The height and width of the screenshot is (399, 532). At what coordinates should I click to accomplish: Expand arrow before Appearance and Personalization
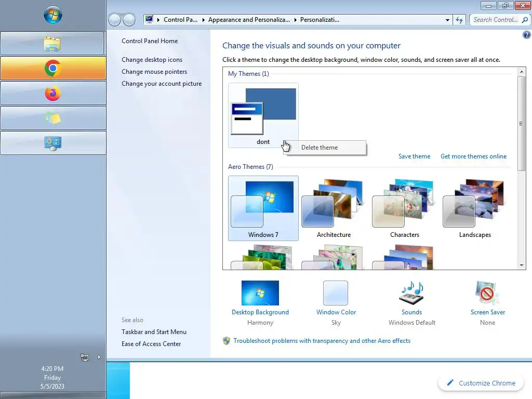click(203, 20)
